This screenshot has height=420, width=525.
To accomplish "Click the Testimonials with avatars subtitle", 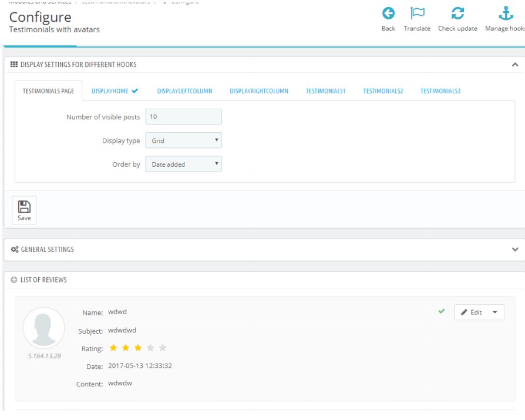I will coord(54,29).
